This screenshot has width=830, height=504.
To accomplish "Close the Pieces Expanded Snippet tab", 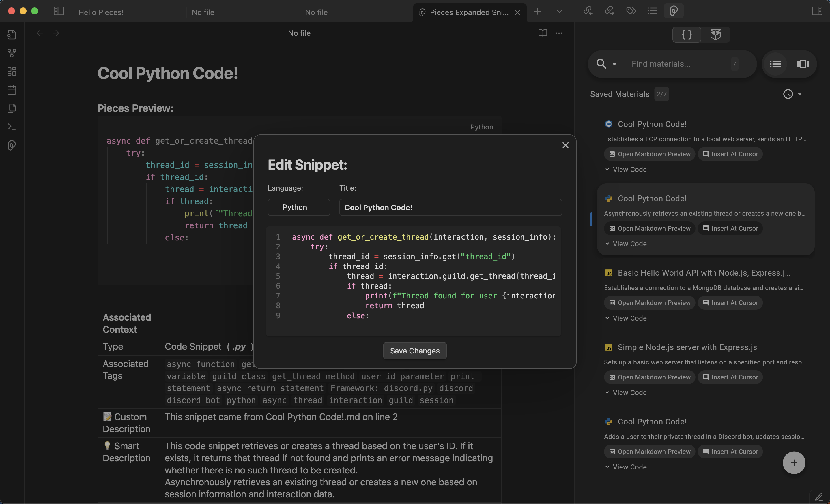I will pyautogui.click(x=517, y=12).
